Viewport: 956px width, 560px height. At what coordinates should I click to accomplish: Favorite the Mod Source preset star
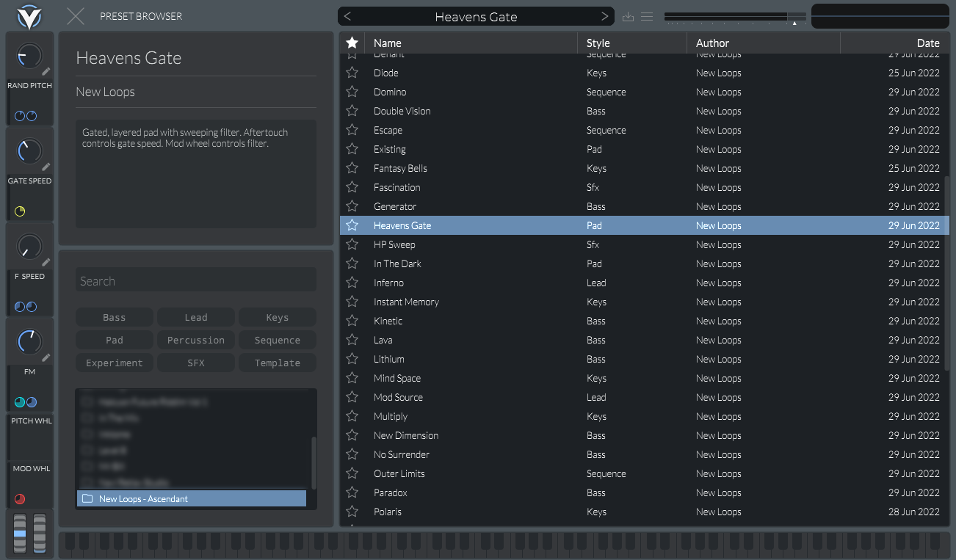352,397
